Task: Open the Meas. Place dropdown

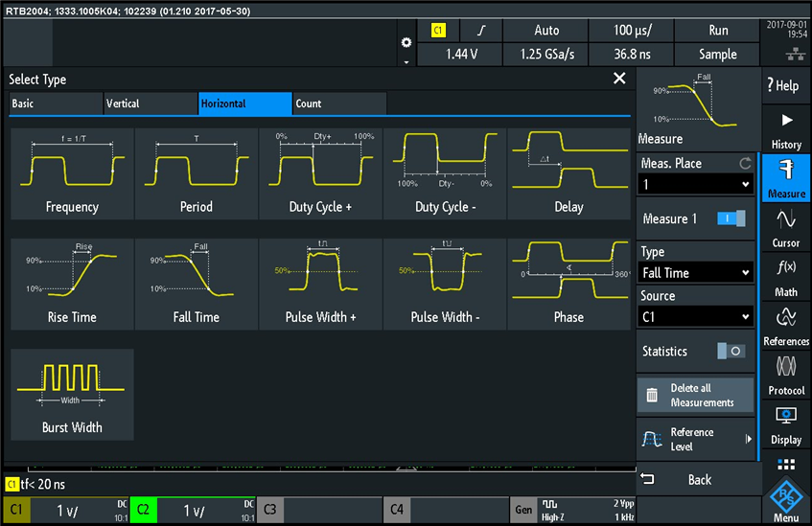Action: click(696, 184)
